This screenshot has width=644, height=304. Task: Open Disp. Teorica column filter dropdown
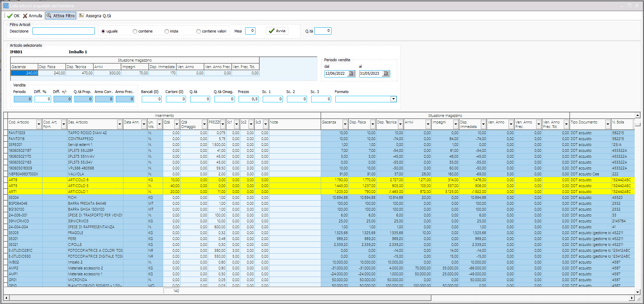point(400,125)
